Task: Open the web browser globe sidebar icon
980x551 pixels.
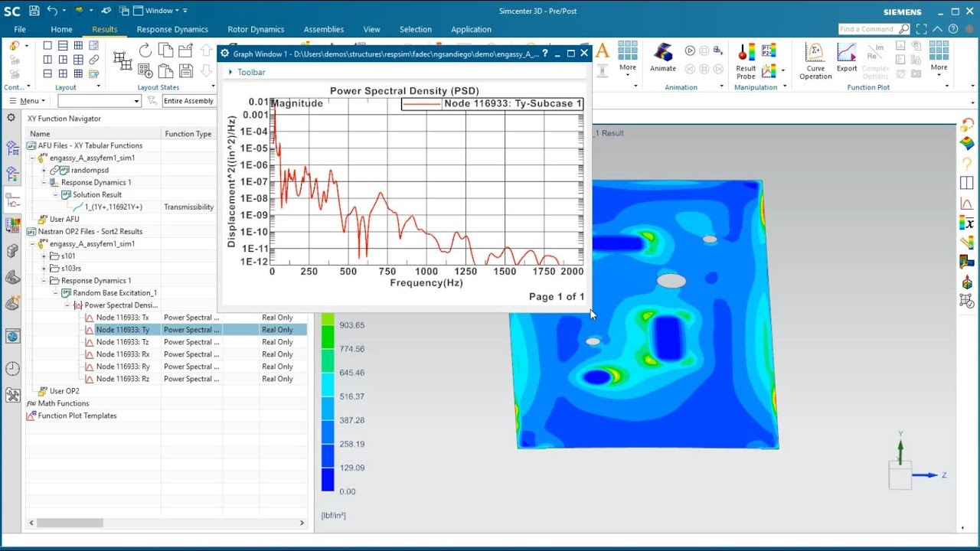Action: tap(12, 336)
